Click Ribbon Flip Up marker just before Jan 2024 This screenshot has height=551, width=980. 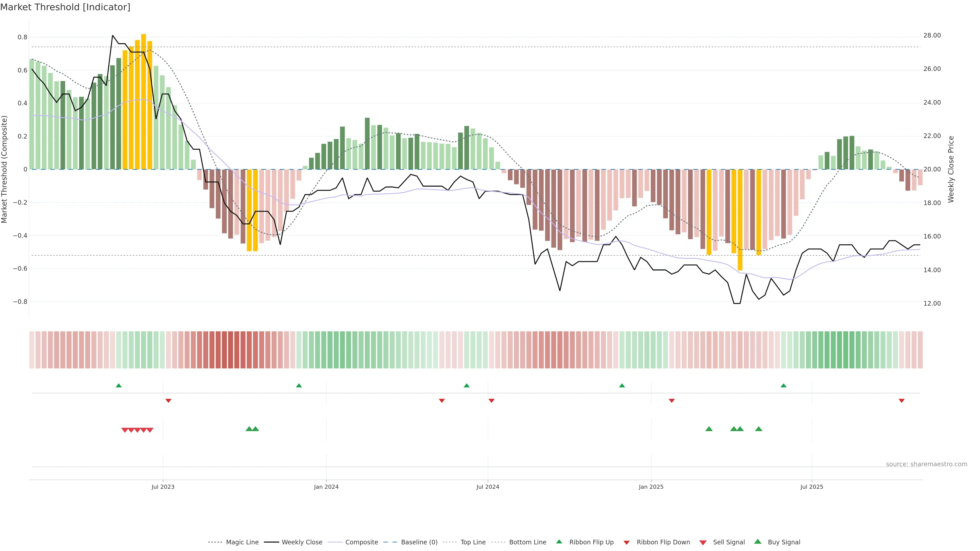coord(299,386)
